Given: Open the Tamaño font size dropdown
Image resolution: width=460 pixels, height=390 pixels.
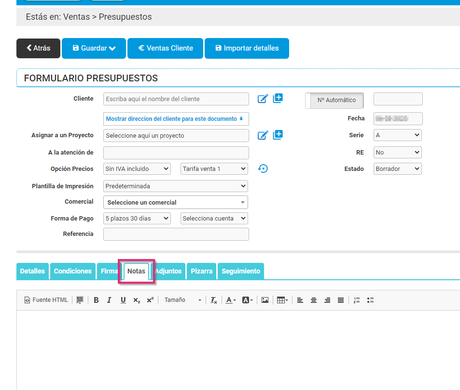Looking at the screenshot, I should pos(182,300).
